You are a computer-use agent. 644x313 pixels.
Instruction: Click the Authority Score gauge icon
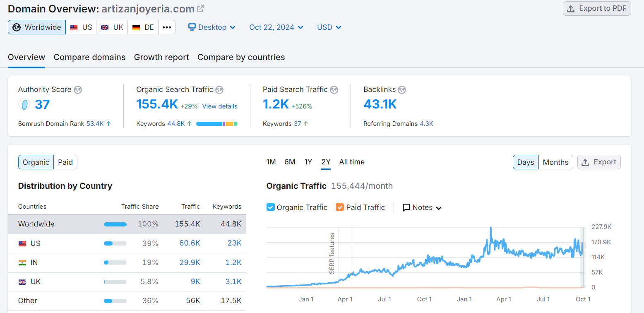pyautogui.click(x=24, y=104)
